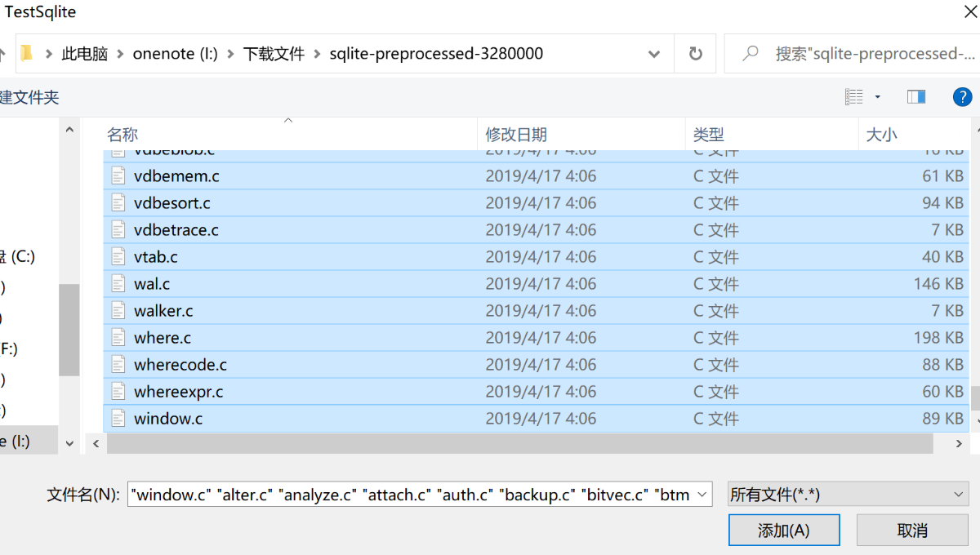Click horizontal scrollbar left arrow
The image size is (980, 555).
point(96,443)
